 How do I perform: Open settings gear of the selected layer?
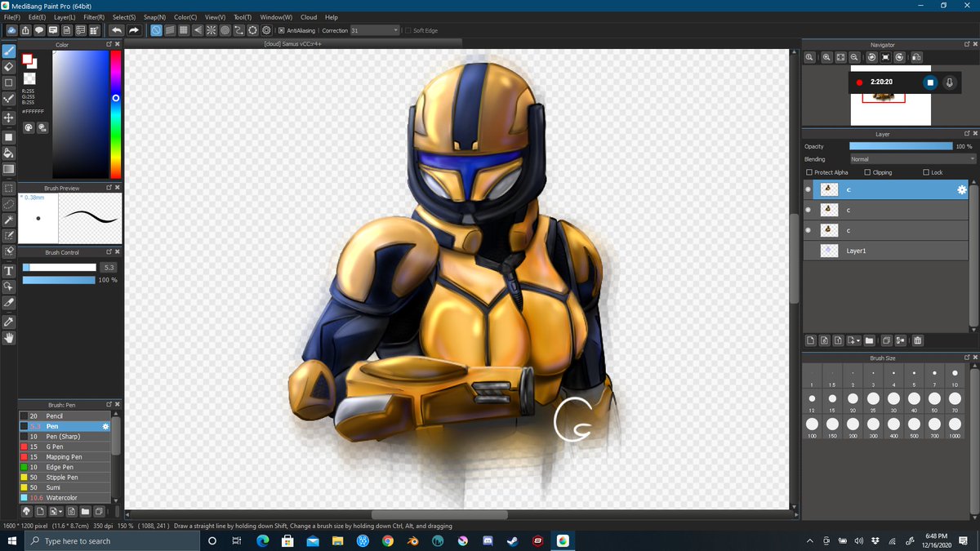[x=962, y=189]
